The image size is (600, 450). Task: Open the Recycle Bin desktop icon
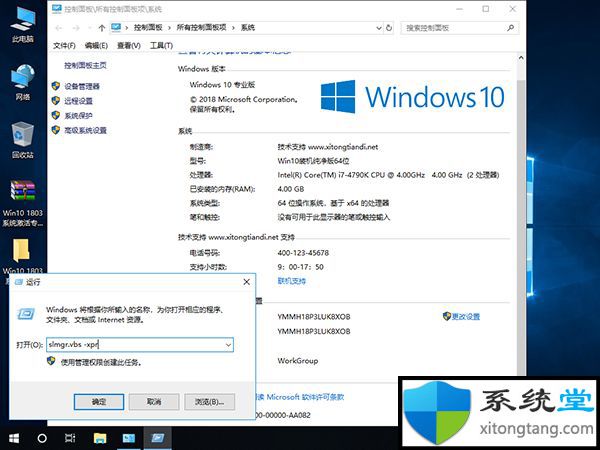(x=23, y=140)
